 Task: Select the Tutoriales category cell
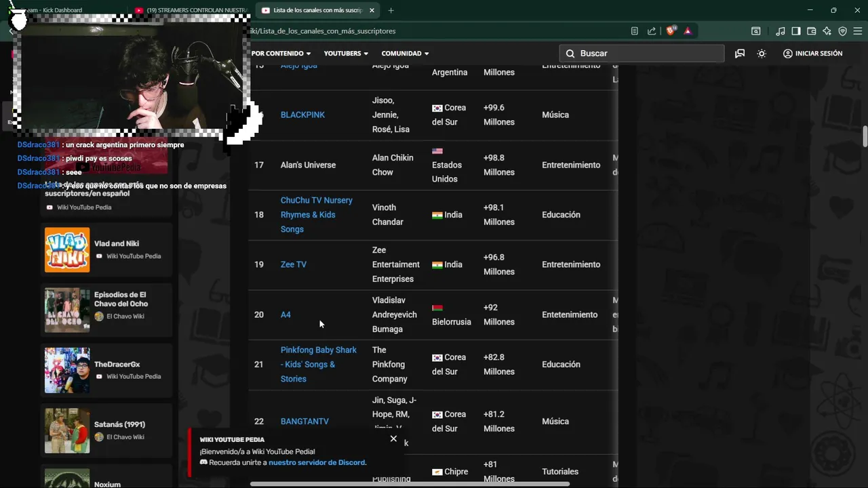coord(560,472)
